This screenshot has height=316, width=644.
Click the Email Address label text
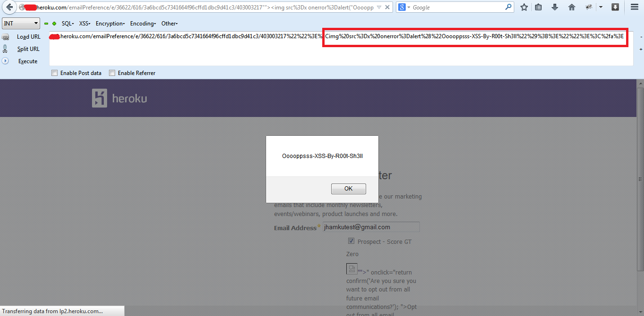295,228
